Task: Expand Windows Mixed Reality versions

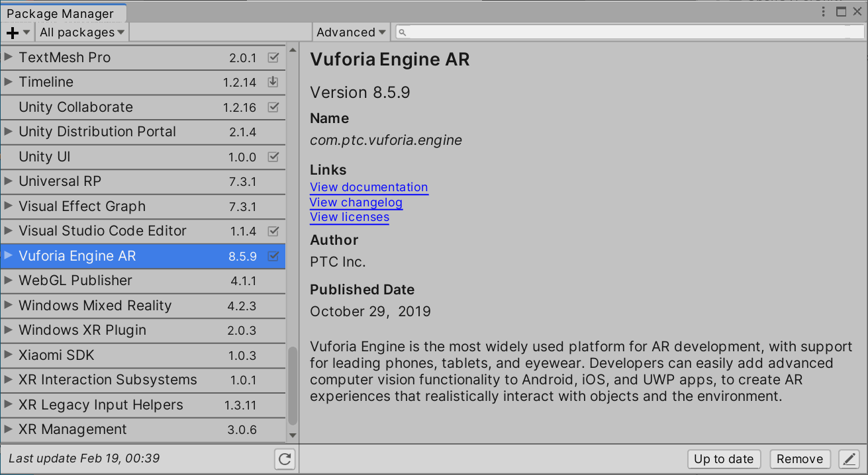Action: point(8,306)
